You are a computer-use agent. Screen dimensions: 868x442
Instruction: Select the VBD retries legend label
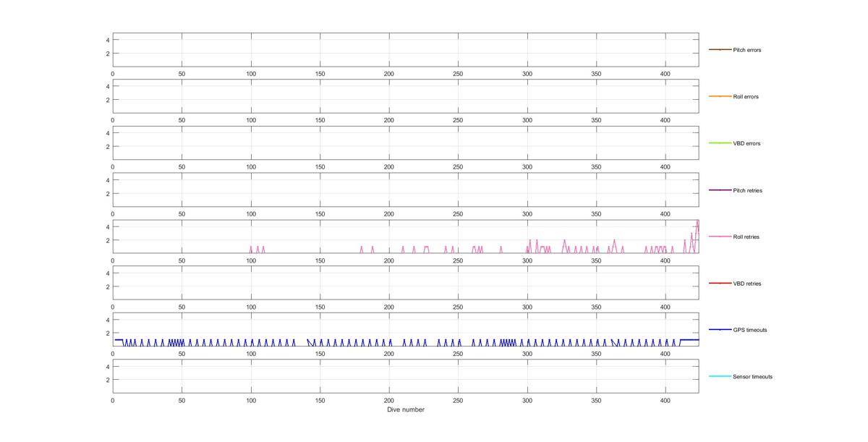point(747,284)
